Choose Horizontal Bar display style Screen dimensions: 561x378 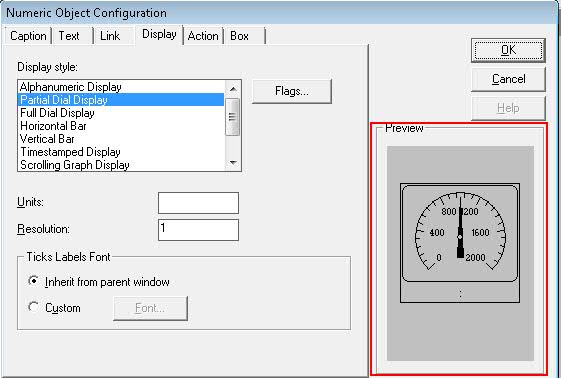coord(121,126)
